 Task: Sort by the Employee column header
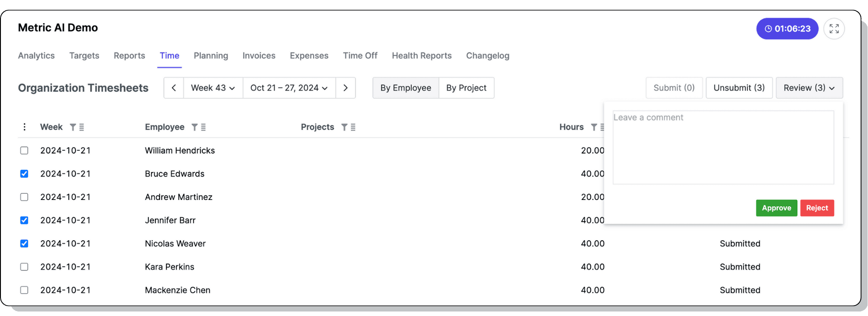click(165, 127)
